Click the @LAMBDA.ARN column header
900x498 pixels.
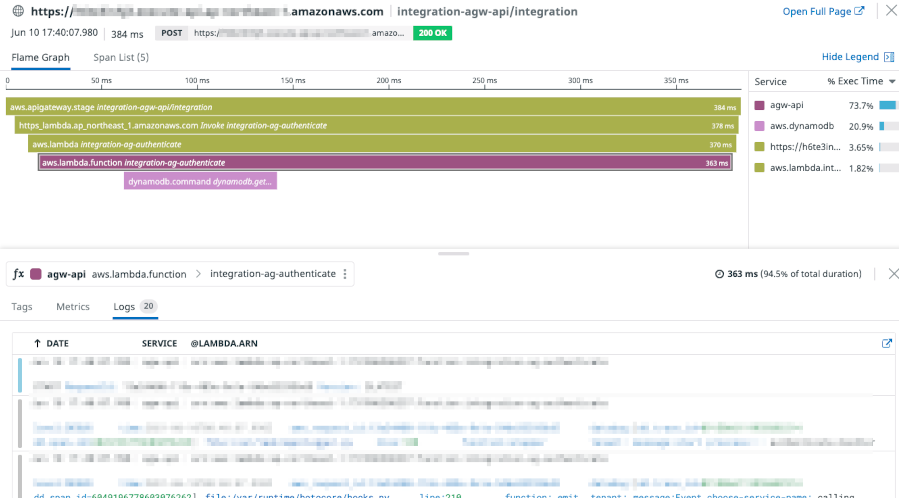[224, 343]
